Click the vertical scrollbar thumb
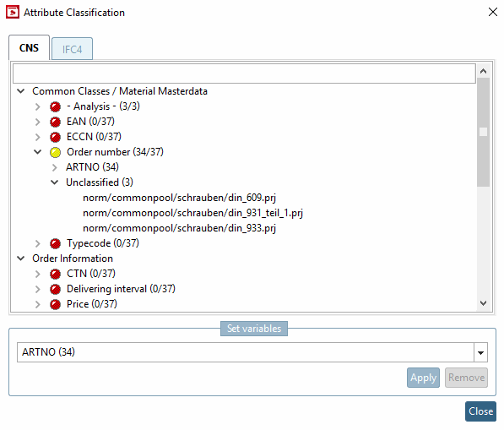Image resolution: width=504 pixels, height=430 pixels. click(x=483, y=132)
